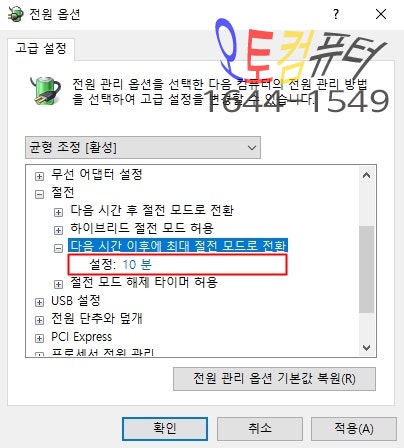Open the 균형 조정 [활성] power plan dropdown
The height and width of the screenshot is (448, 404).
coord(143,147)
